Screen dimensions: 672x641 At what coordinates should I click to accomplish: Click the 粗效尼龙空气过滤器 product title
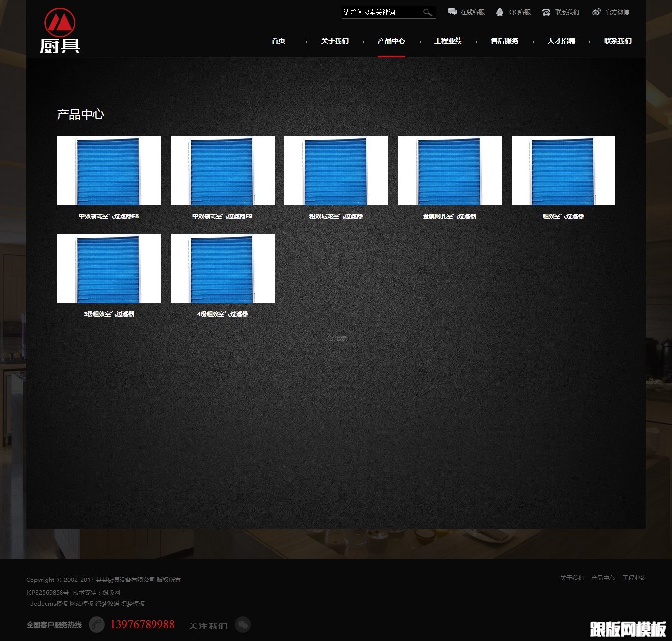[x=336, y=216]
